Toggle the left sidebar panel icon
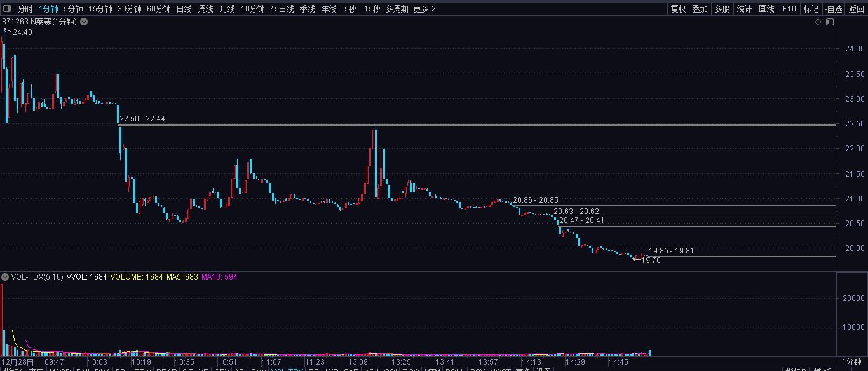This screenshot has height=371, width=868. pos(7,9)
